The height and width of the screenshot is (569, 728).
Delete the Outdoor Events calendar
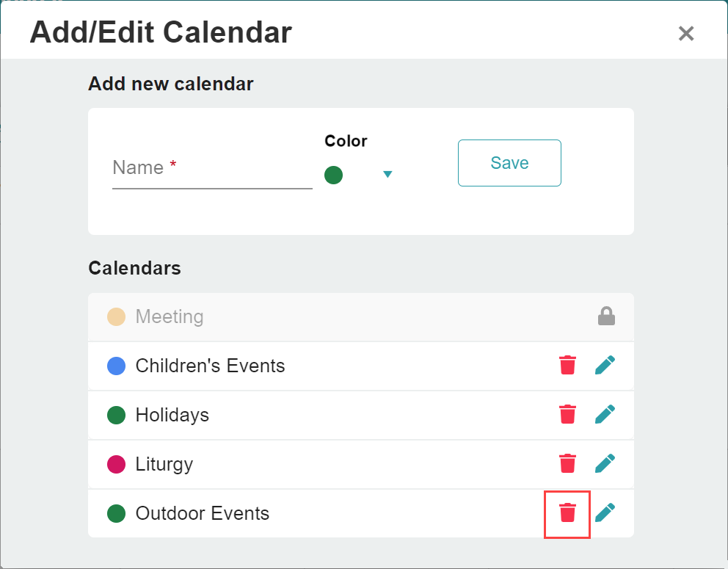567,512
